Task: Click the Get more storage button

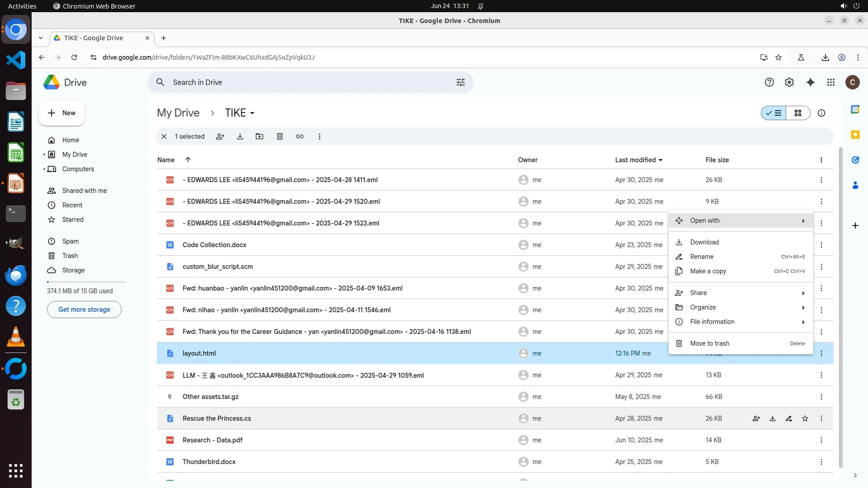Action: pyautogui.click(x=84, y=310)
